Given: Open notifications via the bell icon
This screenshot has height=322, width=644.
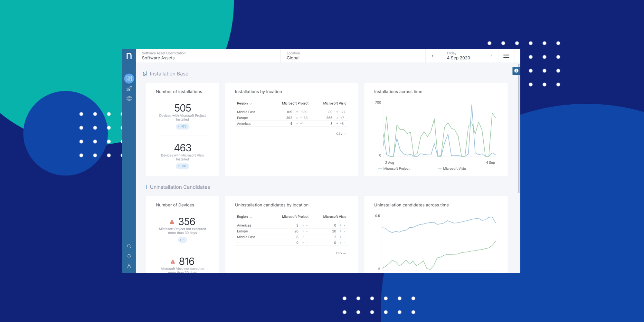Looking at the screenshot, I should 129,256.
